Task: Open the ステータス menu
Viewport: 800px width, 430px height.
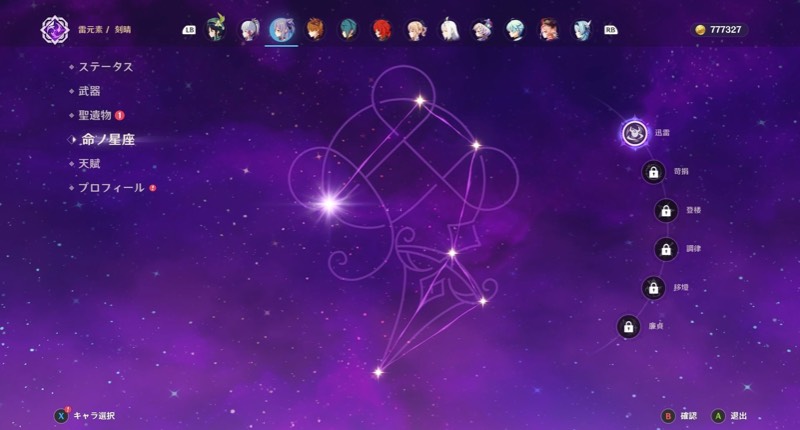Action: [x=106, y=67]
